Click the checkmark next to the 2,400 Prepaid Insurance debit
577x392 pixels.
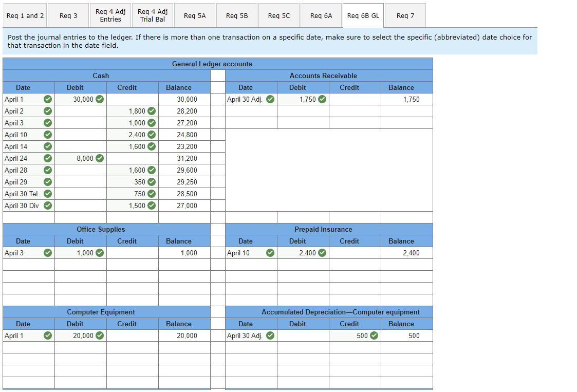[x=321, y=253]
